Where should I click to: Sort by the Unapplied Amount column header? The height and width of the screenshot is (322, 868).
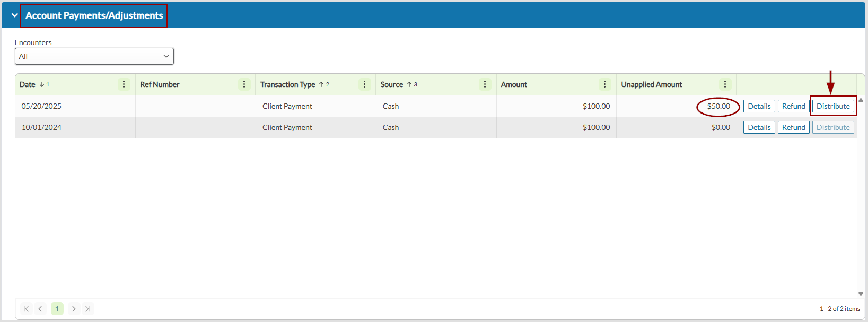point(652,84)
